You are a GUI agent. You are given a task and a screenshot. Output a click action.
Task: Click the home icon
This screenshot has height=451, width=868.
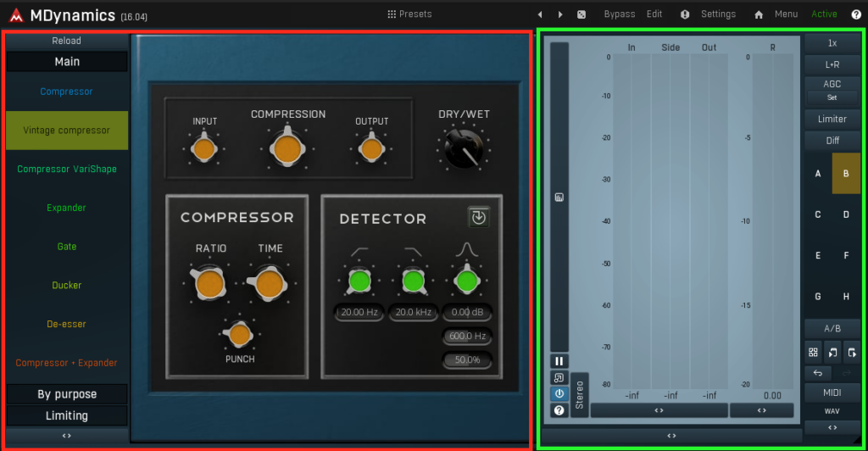coord(759,14)
